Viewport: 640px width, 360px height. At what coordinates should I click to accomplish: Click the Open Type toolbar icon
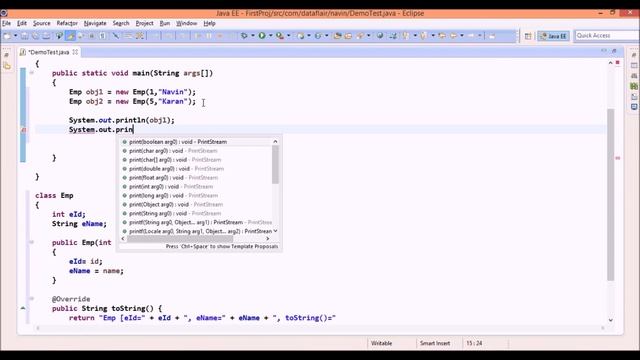[337, 36]
